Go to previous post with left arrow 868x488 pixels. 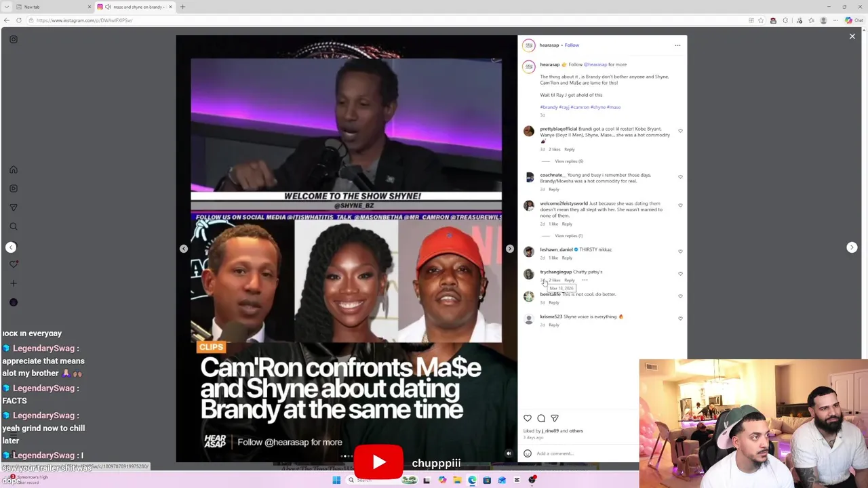[x=11, y=247]
